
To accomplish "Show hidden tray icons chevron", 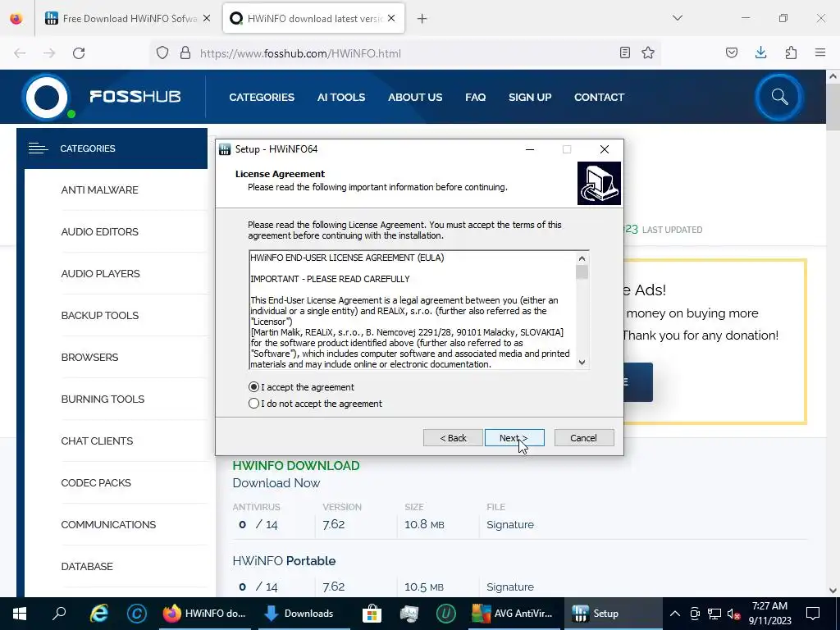I will coord(675,614).
